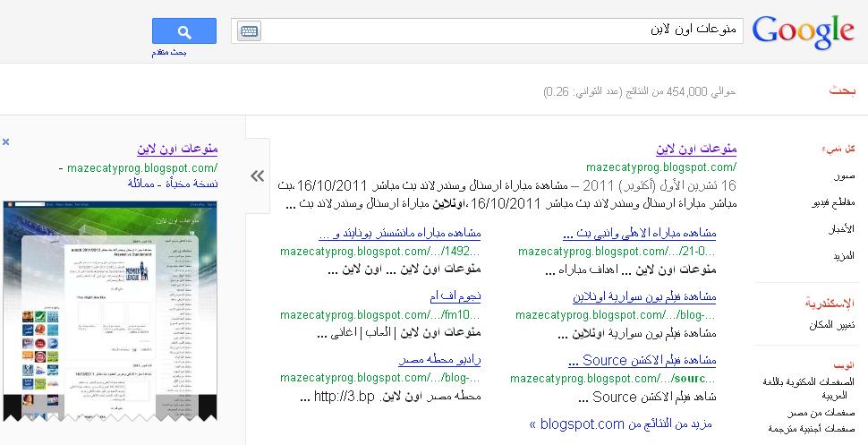The image size is (868, 445).
Task: Click URL mazecatyprog.blogspot.com/.../sourc...
Action: tap(613, 379)
